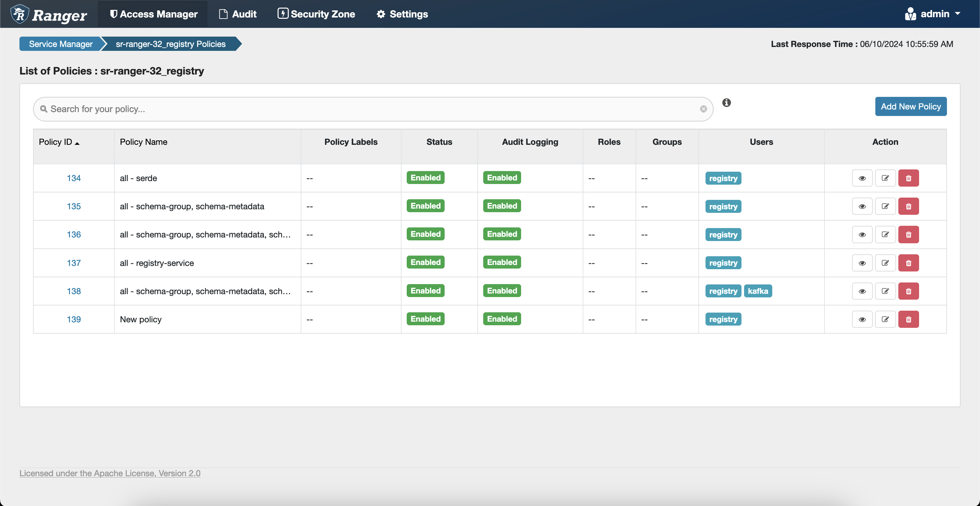Open the Audit menu item

244,13
